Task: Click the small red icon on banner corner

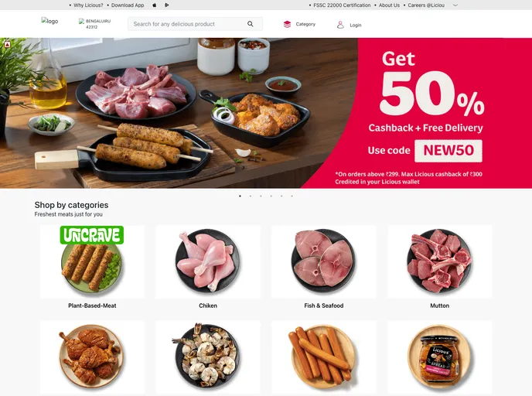Action: [x=7, y=44]
